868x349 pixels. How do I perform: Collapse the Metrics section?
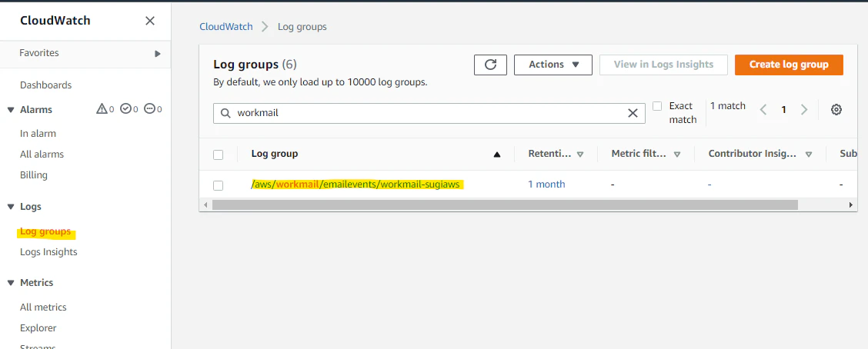tap(11, 283)
